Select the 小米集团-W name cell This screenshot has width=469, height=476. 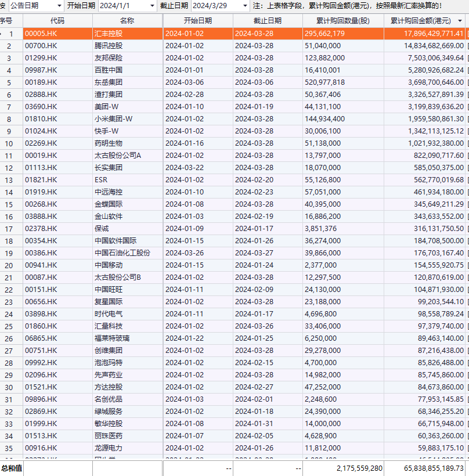point(127,118)
